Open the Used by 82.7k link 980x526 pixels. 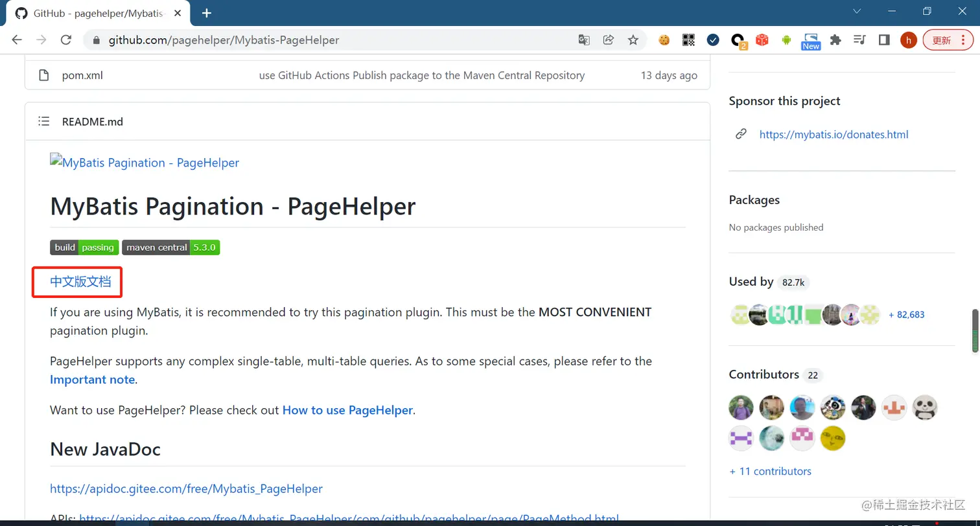click(769, 282)
